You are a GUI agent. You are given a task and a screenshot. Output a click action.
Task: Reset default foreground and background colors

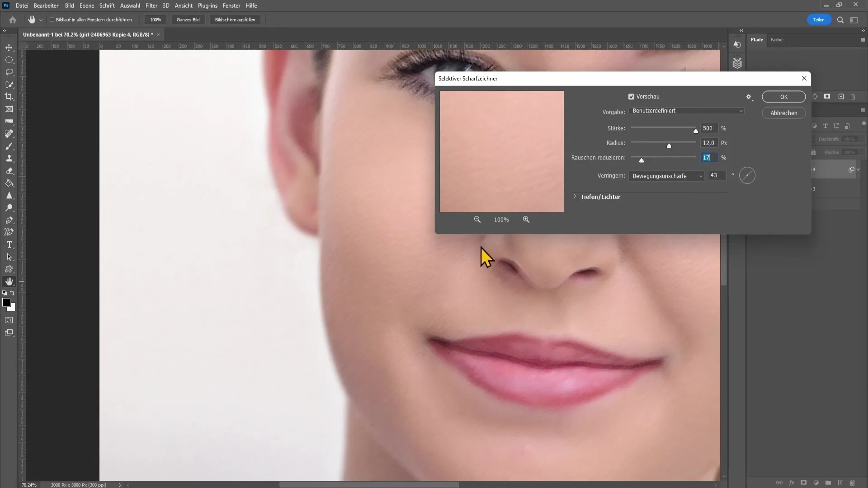pos(5,293)
